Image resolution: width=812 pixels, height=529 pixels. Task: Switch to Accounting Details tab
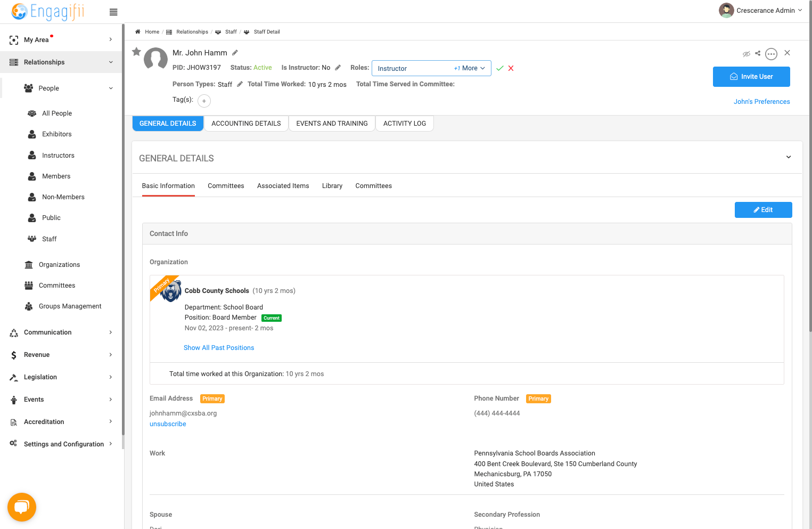(246, 124)
